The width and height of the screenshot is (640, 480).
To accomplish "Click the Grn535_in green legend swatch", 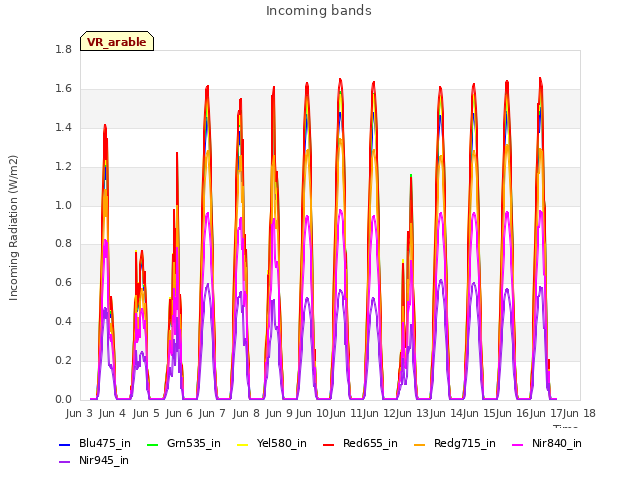I will pos(152,444).
